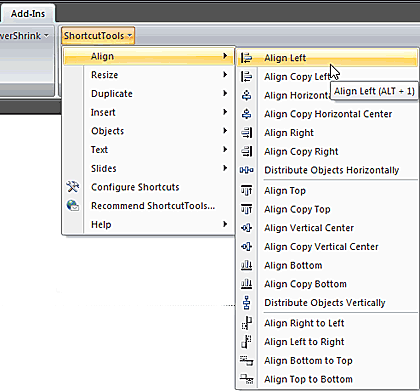Choose Distribute Objects Vertically label
Image resolution: width=420 pixels, height=391 pixels.
(325, 303)
